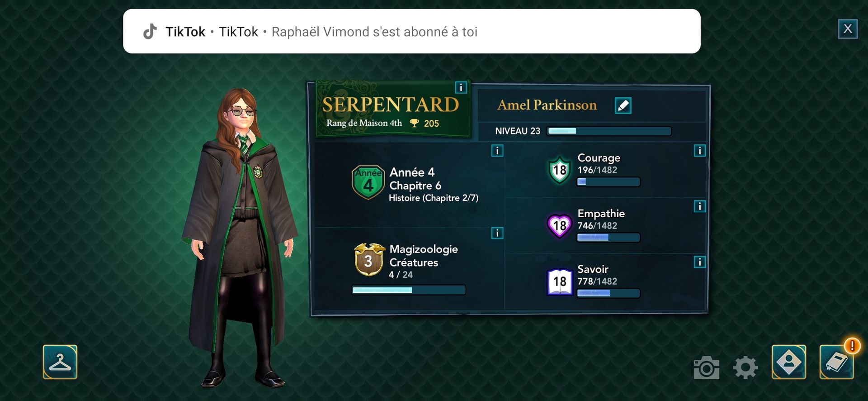
Task: Show info for Empathie attribute
Action: [700, 206]
